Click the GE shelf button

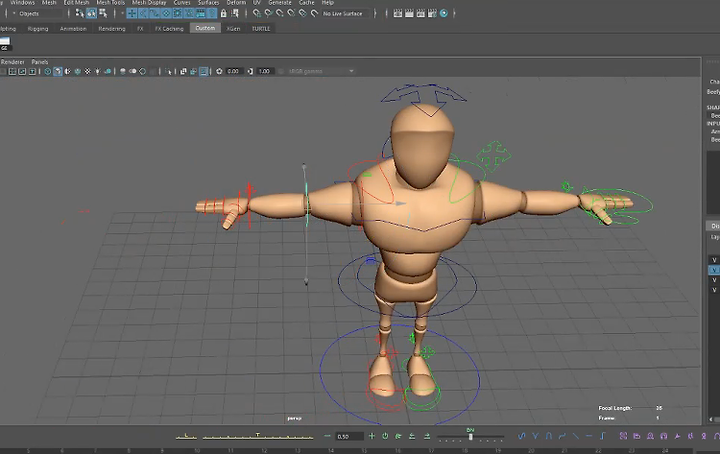5,44
